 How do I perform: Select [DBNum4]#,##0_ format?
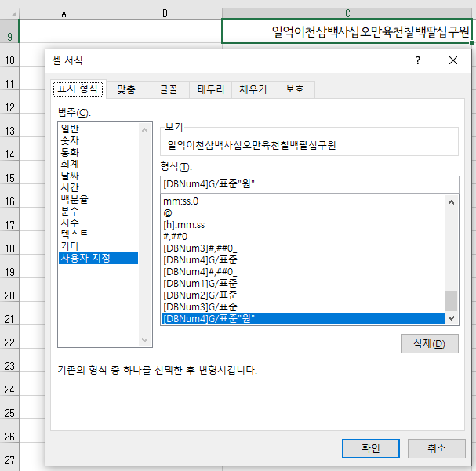point(303,272)
